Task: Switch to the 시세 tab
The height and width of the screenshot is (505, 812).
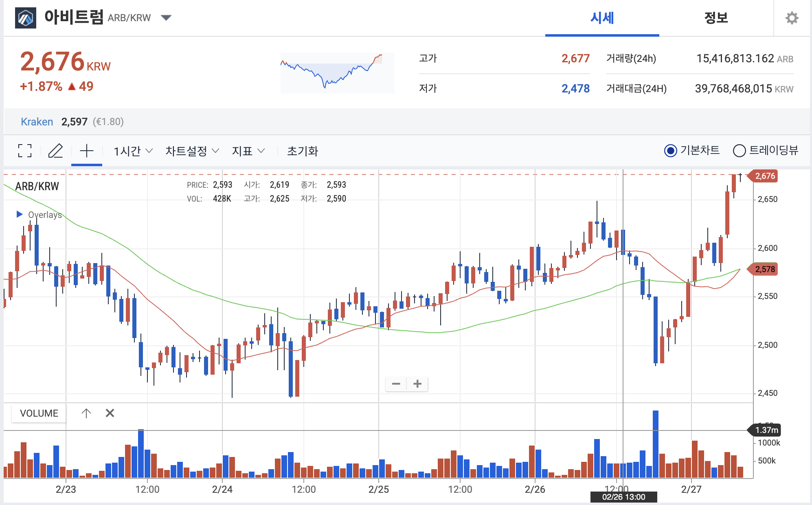Action: pyautogui.click(x=602, y=18)
